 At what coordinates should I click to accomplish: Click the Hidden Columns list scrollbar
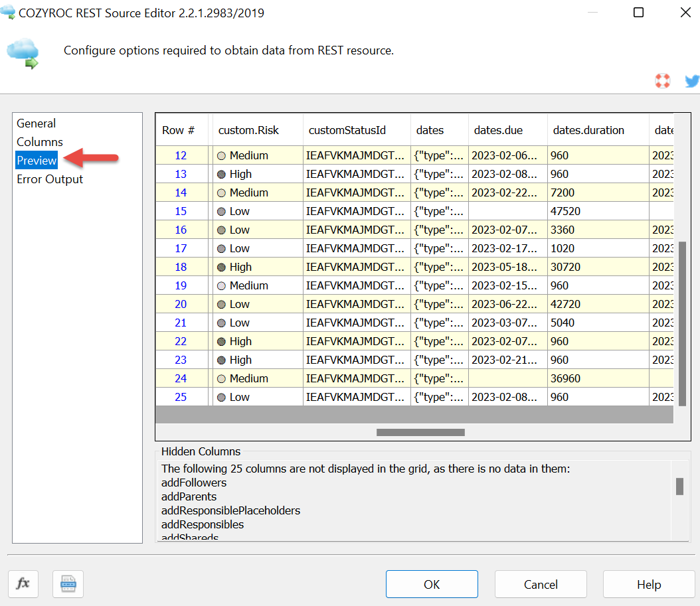click(x=679, y=487)
